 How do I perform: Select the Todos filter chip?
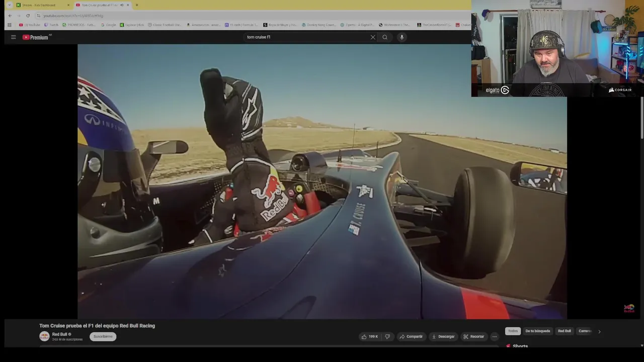[x=513, y=331]
